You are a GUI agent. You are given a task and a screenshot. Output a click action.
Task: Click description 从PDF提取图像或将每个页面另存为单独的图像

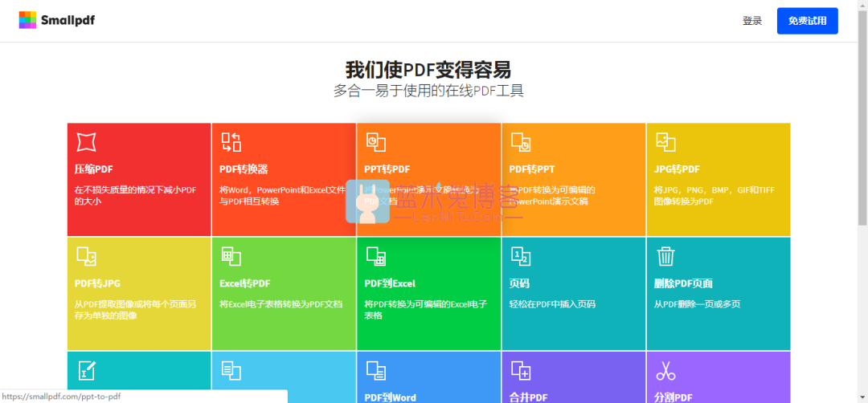(135, 310)
